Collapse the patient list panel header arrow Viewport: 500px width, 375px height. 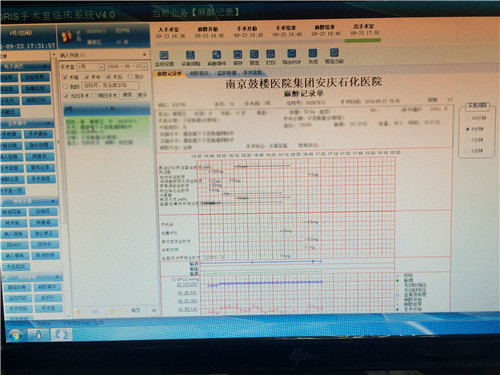(144, 54)
